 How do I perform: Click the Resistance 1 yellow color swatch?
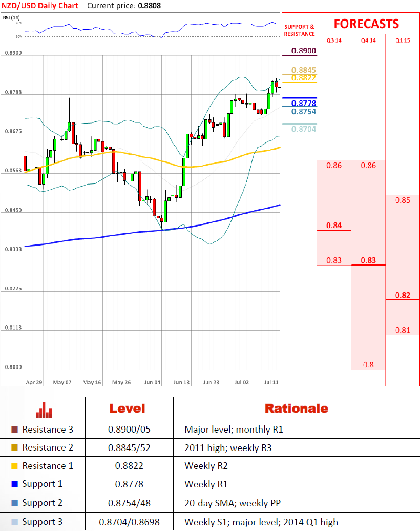tap(14, 466)
